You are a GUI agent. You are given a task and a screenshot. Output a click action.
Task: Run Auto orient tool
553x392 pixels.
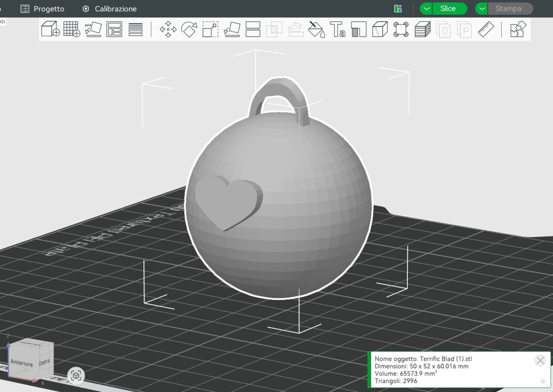93,29
